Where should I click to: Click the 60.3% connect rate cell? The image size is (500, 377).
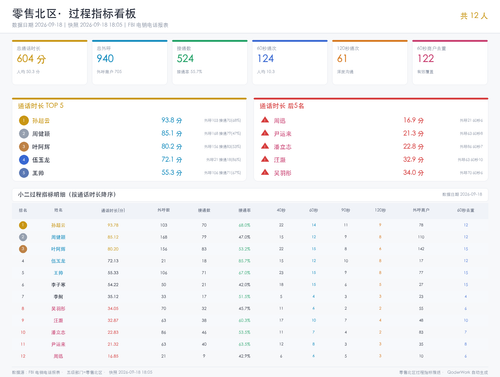(x=244, y=320)
